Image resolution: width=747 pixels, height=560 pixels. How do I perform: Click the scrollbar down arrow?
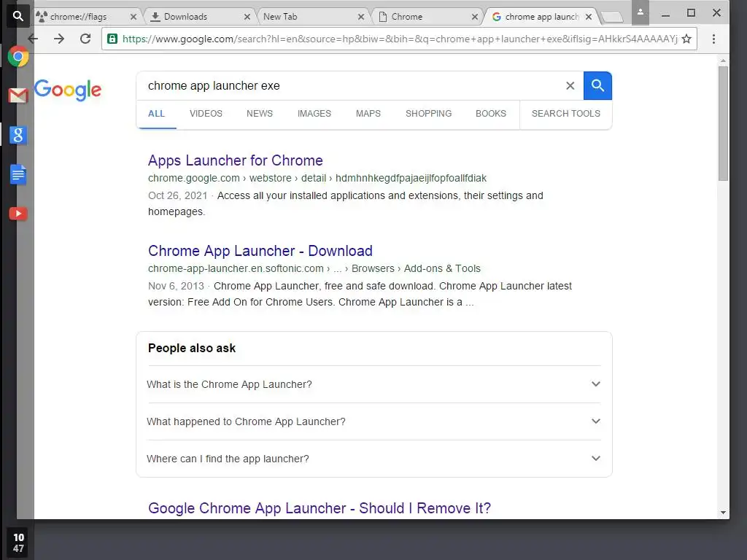(x=723, y=513)
